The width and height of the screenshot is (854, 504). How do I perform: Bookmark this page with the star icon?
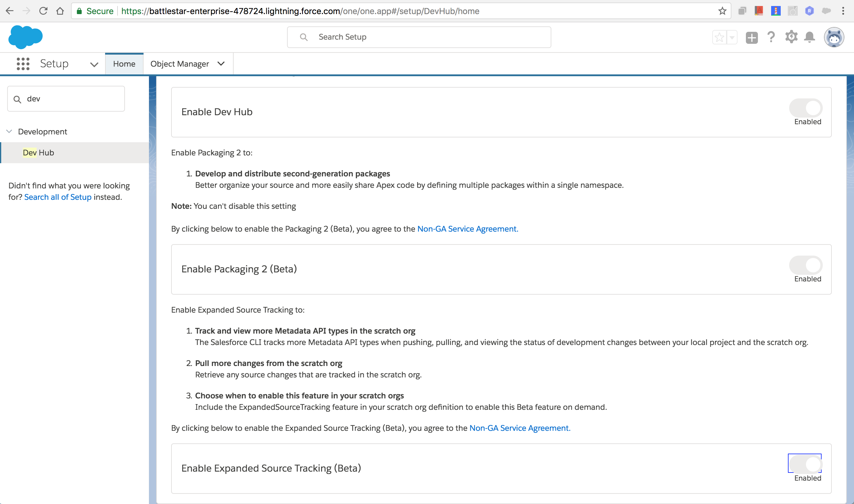[722, 11]
